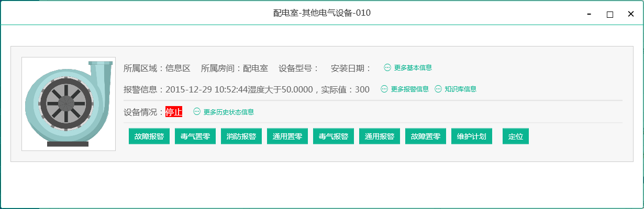
Task: Click the ellipsis icon beside 知识库信息
Action: (438, 89)
